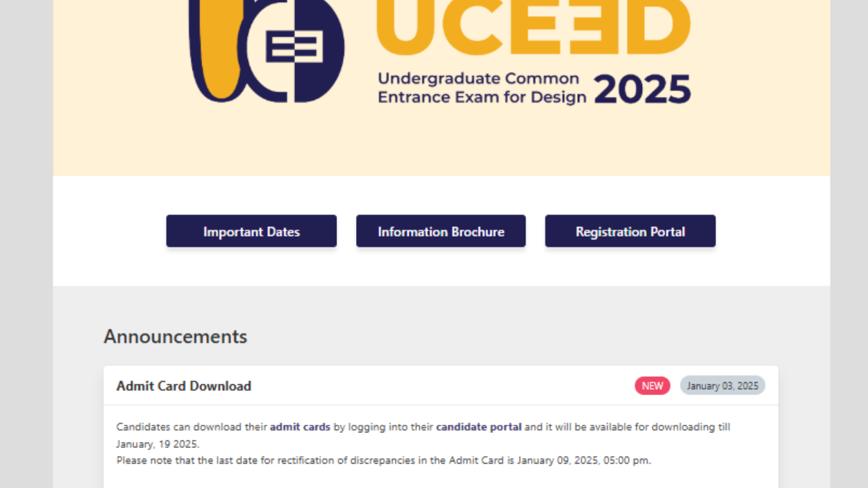Click the NEW badge
Image resolution: width=868 pixels, height=488 pixels.
coord(652,385)
